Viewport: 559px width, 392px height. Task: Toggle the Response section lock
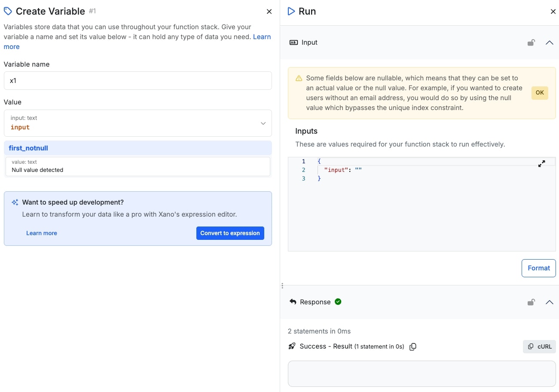pyautogui.click(x=531, y=302)
